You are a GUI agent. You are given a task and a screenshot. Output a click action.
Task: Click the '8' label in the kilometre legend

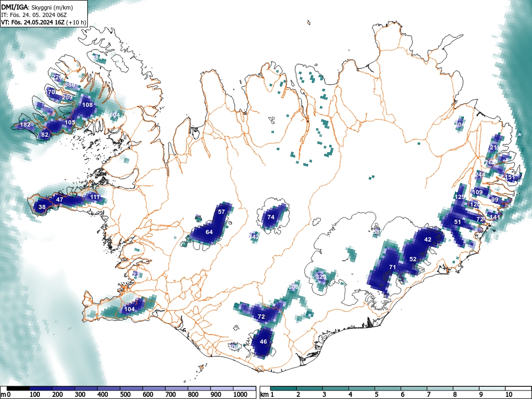click(455, 395)
